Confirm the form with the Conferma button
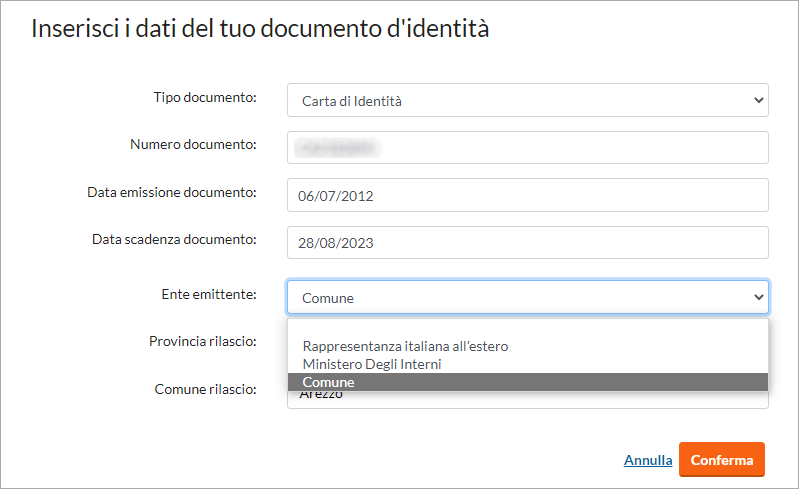Screen dimensions: 799x489 coord(722,459)
